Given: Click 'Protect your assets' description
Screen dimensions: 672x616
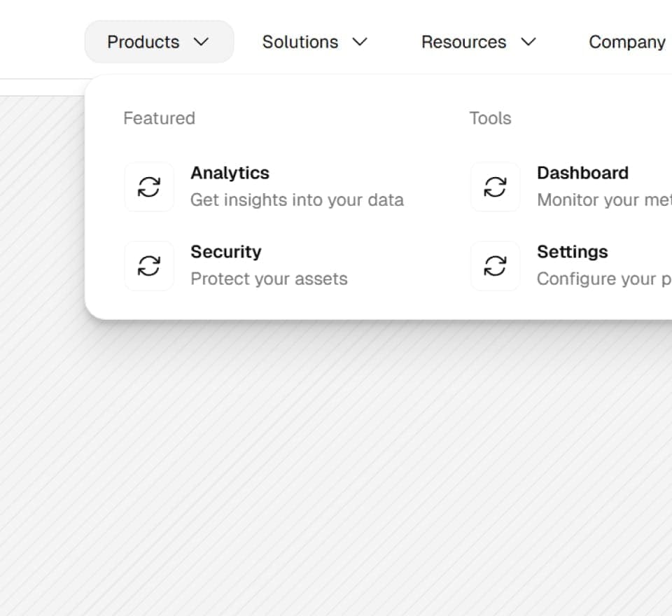Looking at the screenshot, I should [269, 279].
